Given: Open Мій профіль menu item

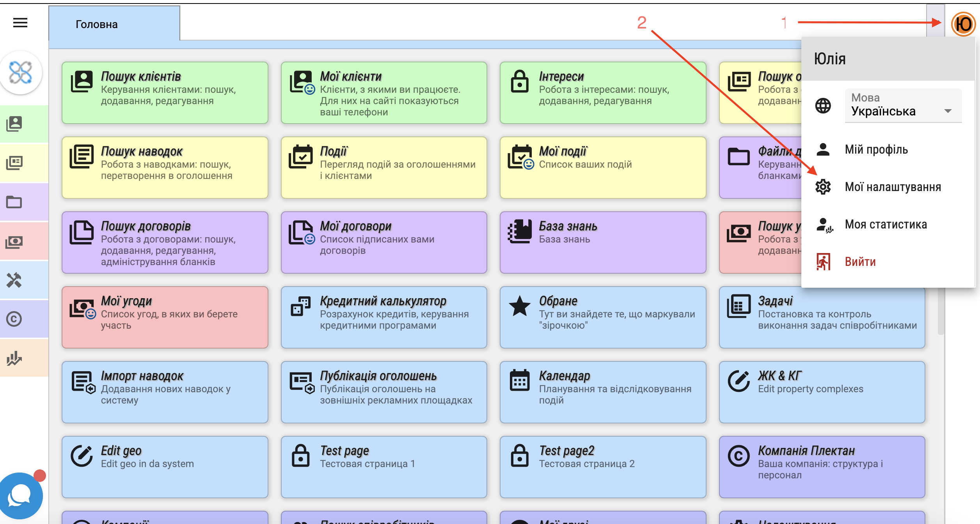Looking at the screenshot, I should click(x=876, y=150).
